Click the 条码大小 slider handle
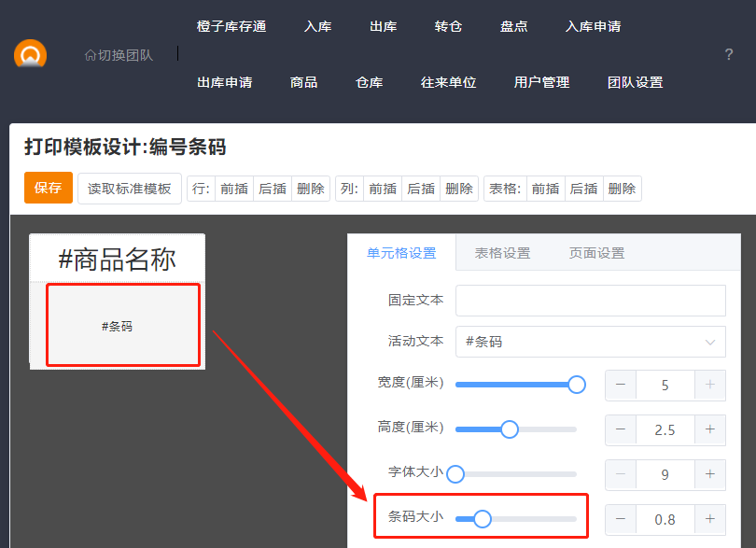The width and height of the screenshot is (756, 548). [x=482, y=519]
